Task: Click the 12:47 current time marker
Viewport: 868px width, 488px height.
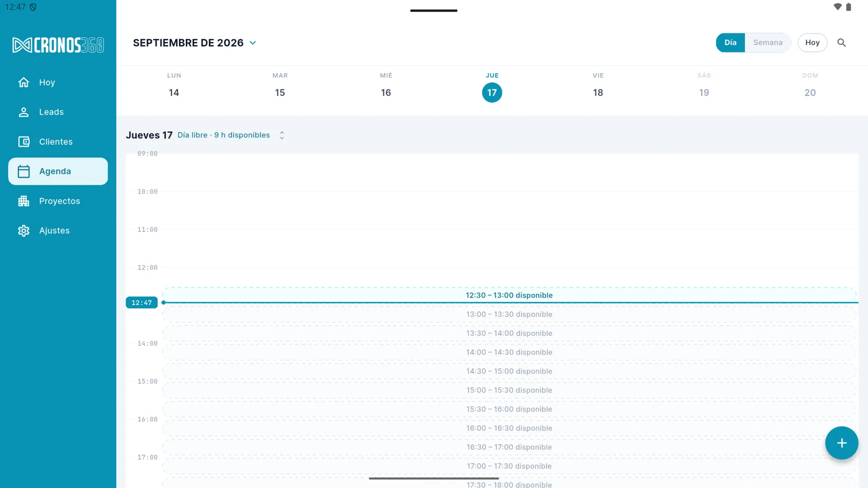Action: (x=142, y=303)
